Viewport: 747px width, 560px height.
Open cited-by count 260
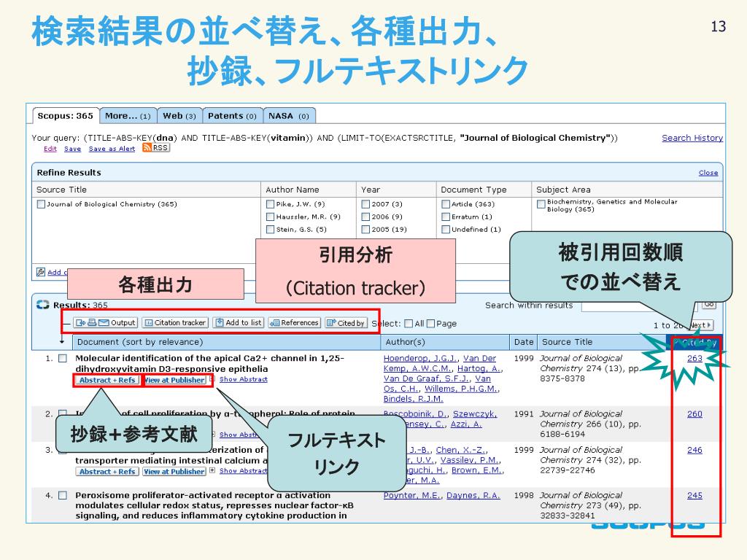tap(694, 414)
